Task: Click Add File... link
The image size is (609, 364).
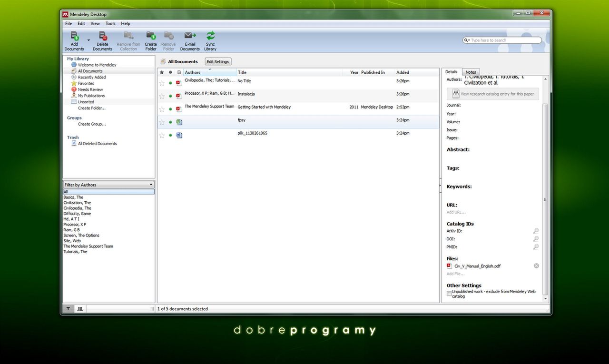Action: coord(456,274)
